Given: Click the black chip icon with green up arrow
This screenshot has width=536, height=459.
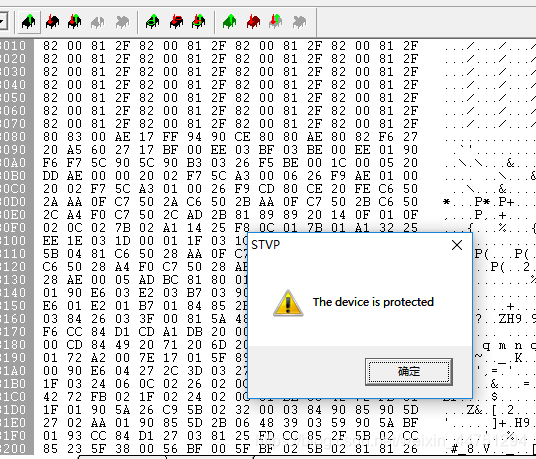Looking at the screenshot, I should [29, 22].
